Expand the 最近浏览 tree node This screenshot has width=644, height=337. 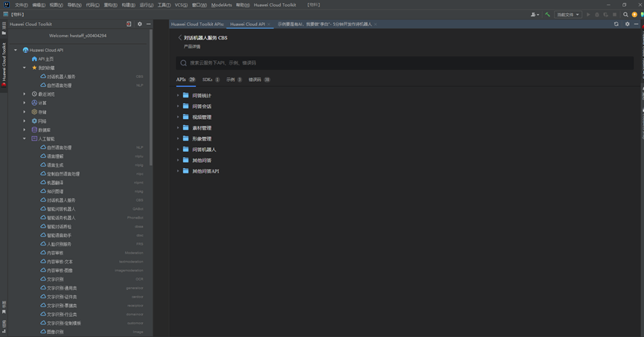tap(25, 94)
